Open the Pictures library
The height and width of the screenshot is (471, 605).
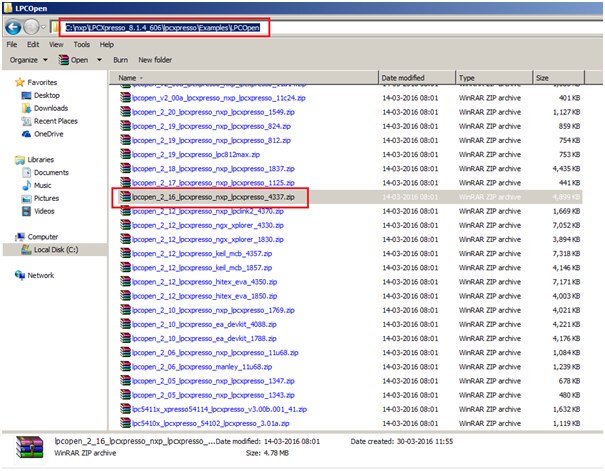(41, 198)
